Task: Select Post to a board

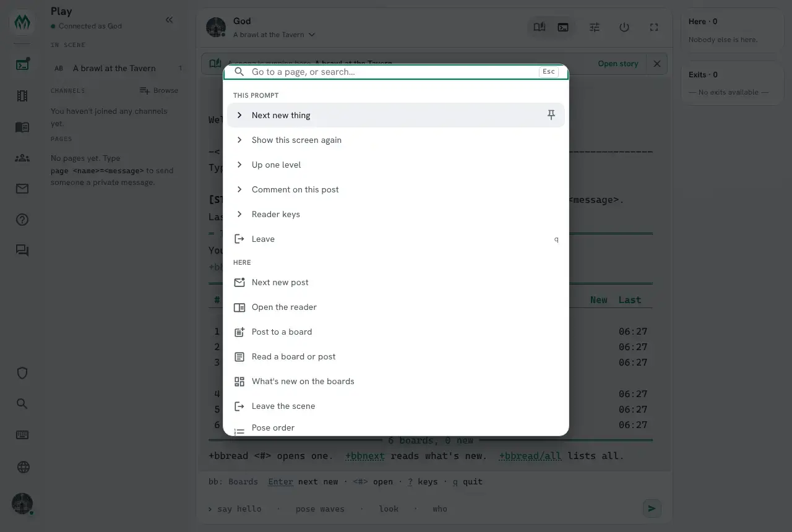Action: pos(396,332)
